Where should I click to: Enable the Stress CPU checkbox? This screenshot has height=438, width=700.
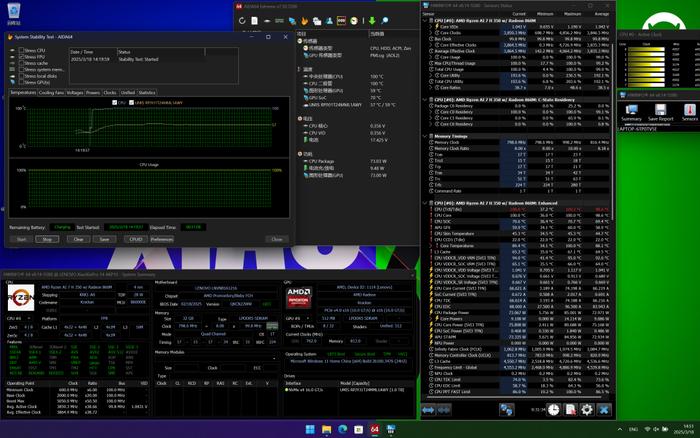click(21, 50)
